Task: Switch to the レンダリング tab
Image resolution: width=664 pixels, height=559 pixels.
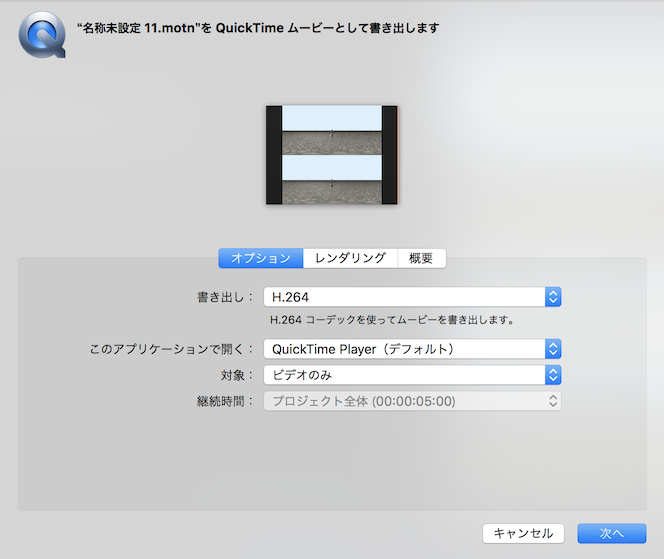Action: [x=350, y=258]
